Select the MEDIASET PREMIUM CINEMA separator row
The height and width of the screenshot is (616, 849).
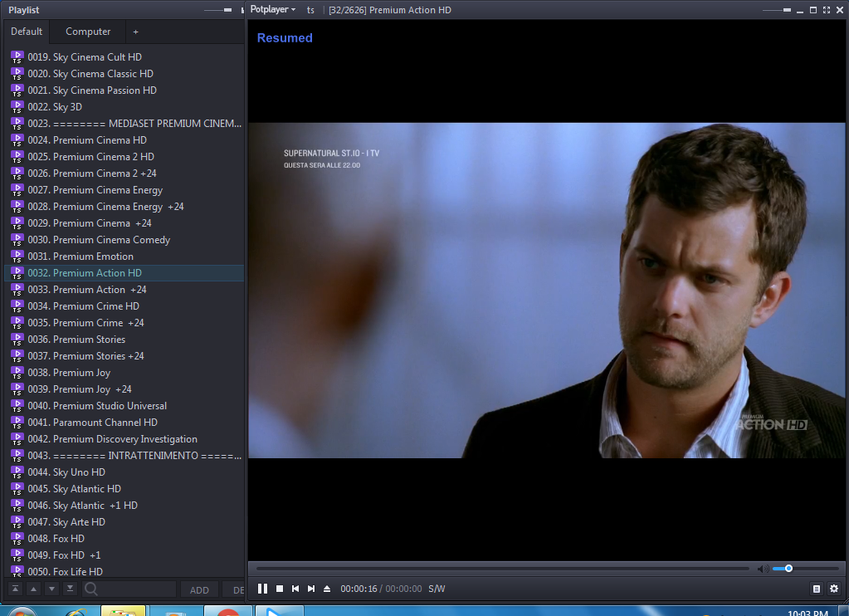(x=124, y=124)
